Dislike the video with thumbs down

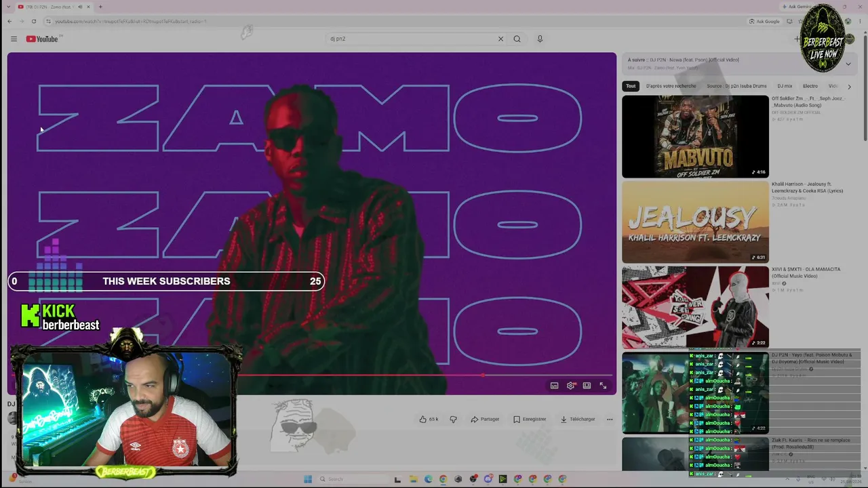453,419
